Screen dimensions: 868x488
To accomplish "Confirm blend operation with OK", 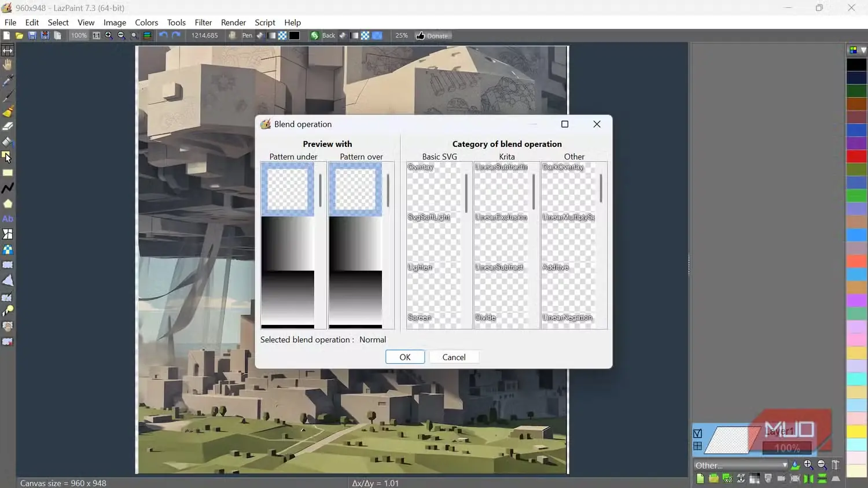I will (x=405, y=357).
